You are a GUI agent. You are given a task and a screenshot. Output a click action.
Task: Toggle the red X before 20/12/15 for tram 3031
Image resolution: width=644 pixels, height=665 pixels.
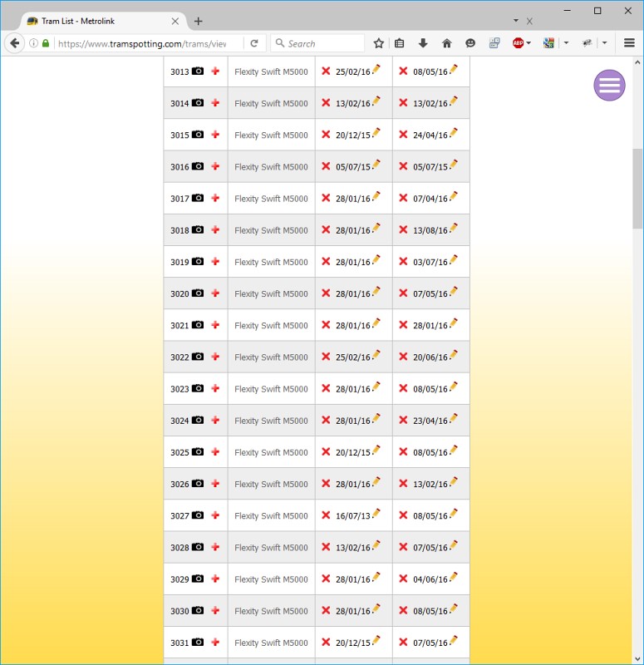326,642
